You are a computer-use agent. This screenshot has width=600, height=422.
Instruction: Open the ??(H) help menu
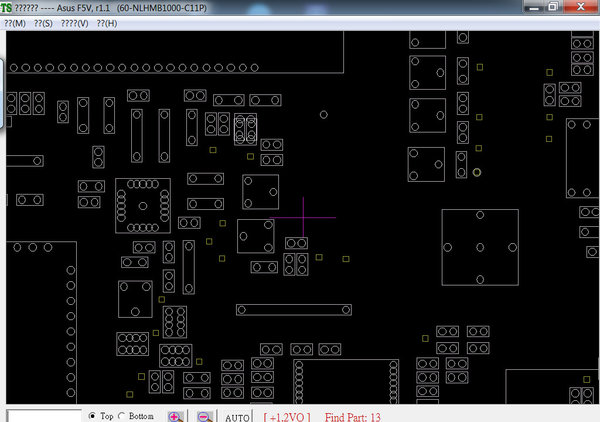(107, 23)
